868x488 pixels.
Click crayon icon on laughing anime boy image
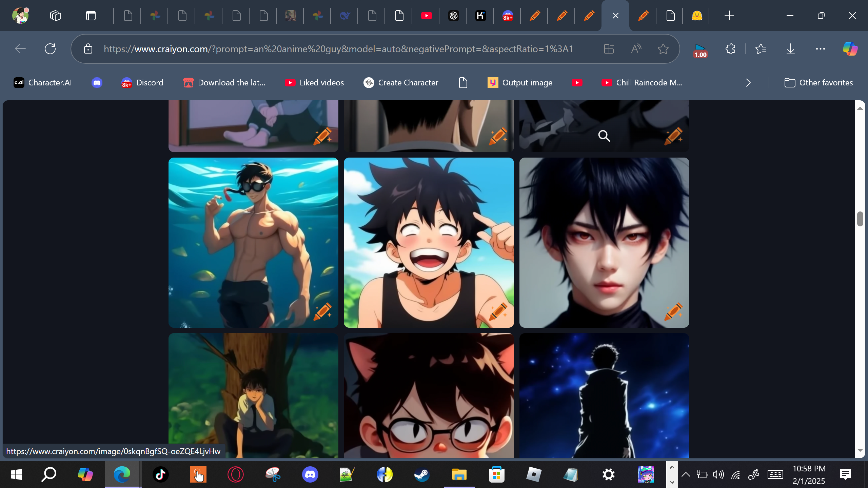click(498, 311)
